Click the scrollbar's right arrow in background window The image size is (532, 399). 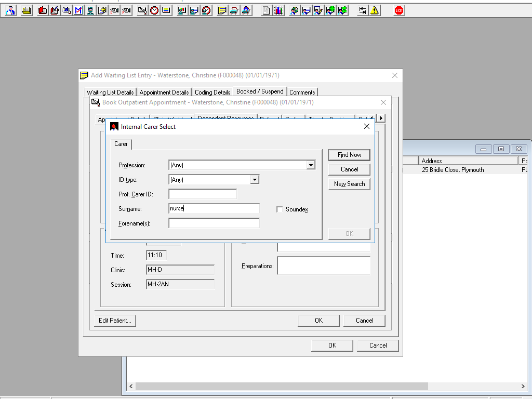pos(523,386)
